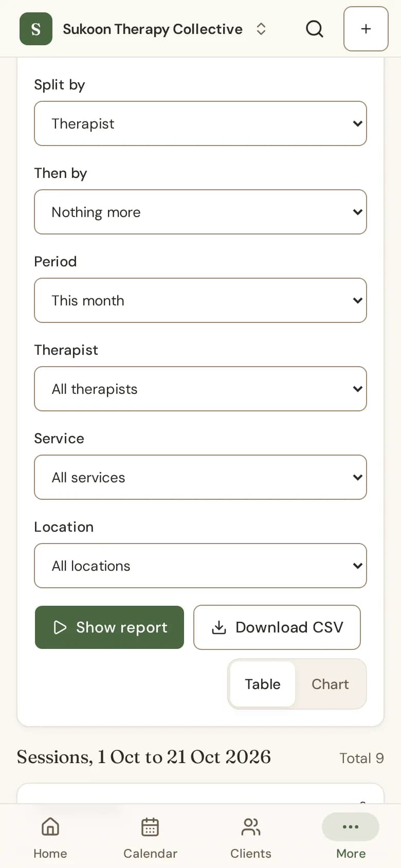Open Clients from bottom navigation
This screenshot has height=868, width=401.
[x=251, y=838]
